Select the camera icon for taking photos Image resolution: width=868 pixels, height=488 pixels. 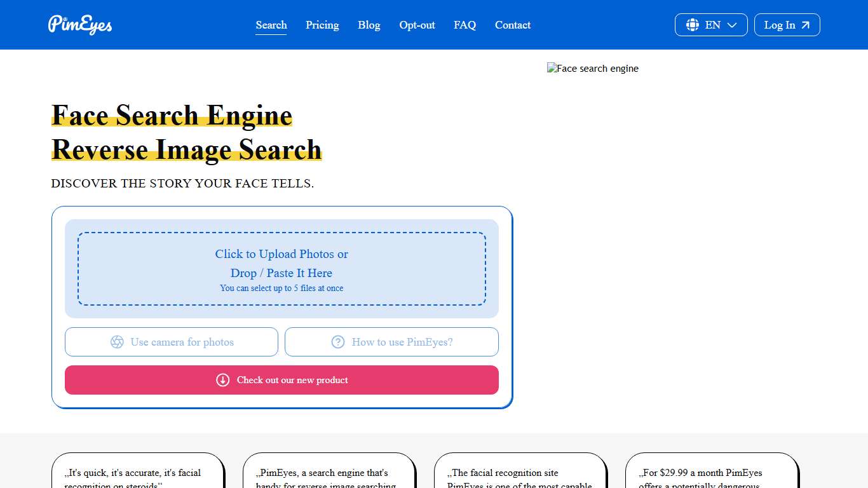coord(117,342)
